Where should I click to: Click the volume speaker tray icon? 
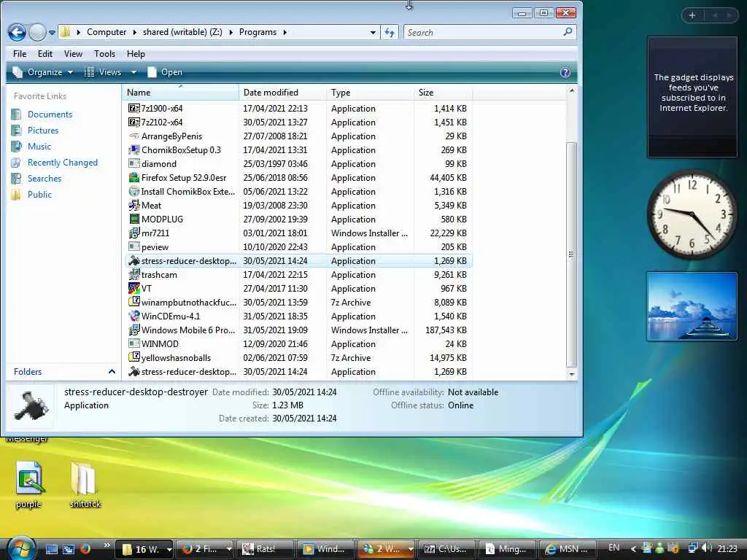tap(707, 548)
